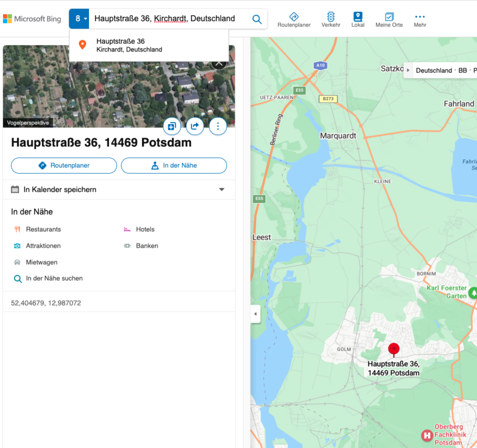The width and height of the screenshot is (477, 448).
Task: Open the three-dot menu on the image card
Action: tap(218, 126)
